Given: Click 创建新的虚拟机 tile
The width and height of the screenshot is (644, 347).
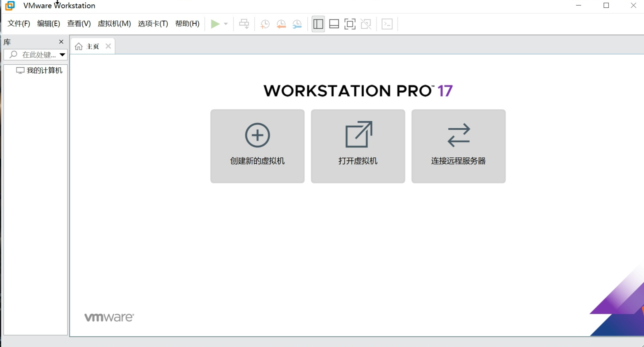Looking at the screenshot, I should 257,146.
